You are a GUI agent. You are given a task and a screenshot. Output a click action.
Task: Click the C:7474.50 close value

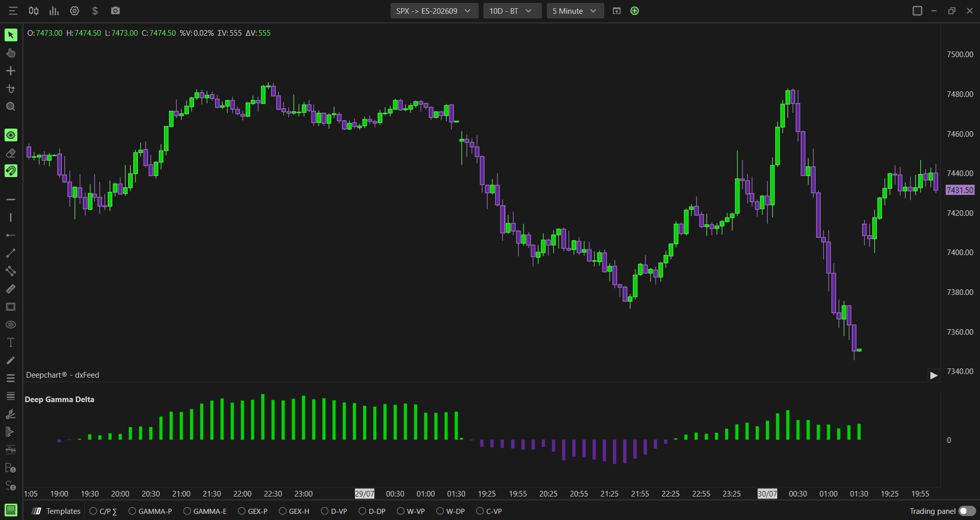pyautogui.click(x=159, y=33)
